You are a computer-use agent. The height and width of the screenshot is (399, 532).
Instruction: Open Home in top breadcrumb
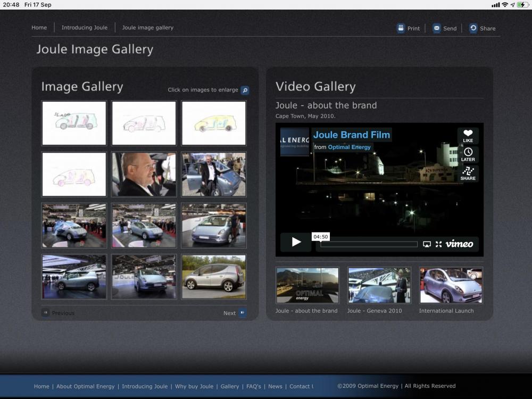tap(39, 28)
